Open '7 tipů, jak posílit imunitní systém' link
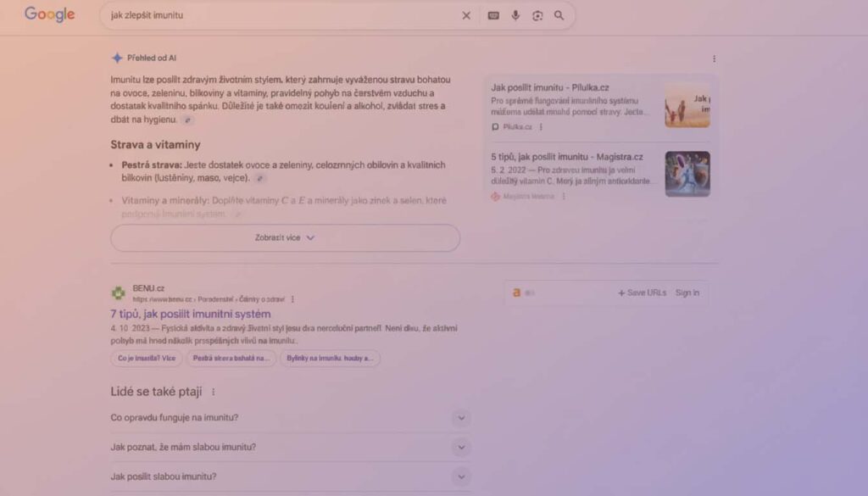This screenshot has height=496, width=868. 188,314
